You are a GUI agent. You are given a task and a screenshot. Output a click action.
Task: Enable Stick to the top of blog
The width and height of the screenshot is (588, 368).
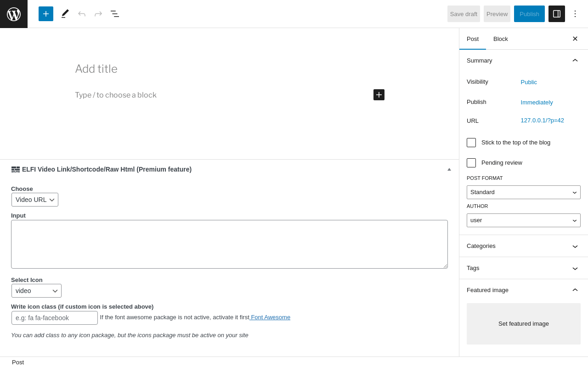click(471, 143)
